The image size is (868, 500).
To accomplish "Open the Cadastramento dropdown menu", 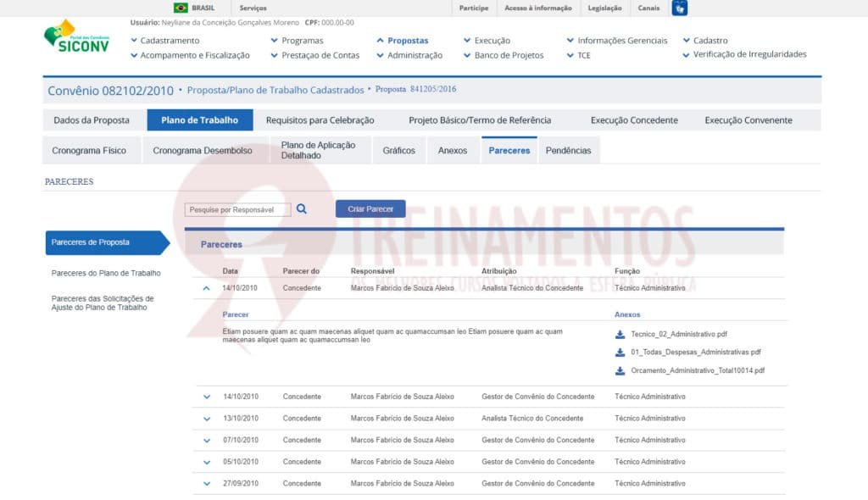I will pos(170,41).
